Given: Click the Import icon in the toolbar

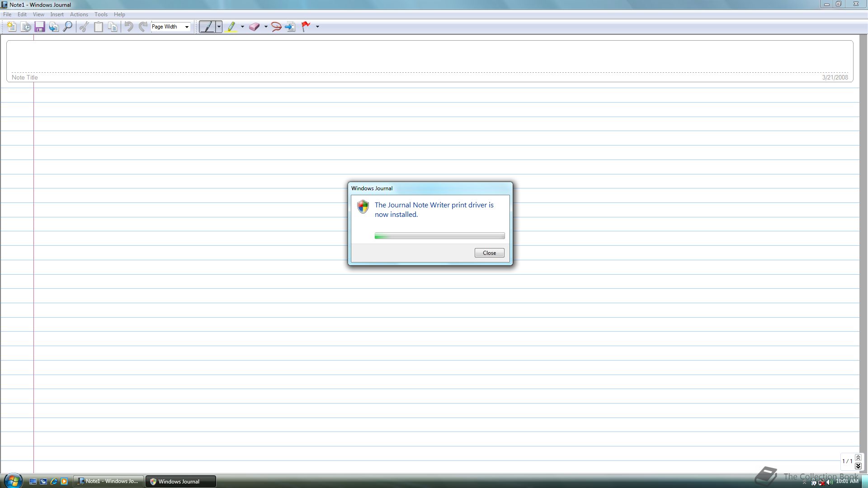Looking at the screenshot, I should (x=54, y=27).
